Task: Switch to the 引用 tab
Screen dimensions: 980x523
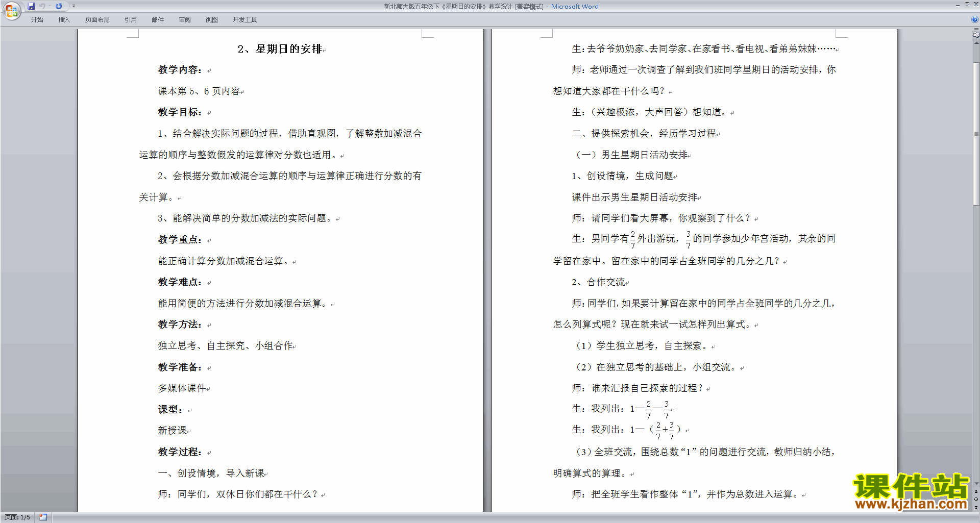Action: pos(130,20)
